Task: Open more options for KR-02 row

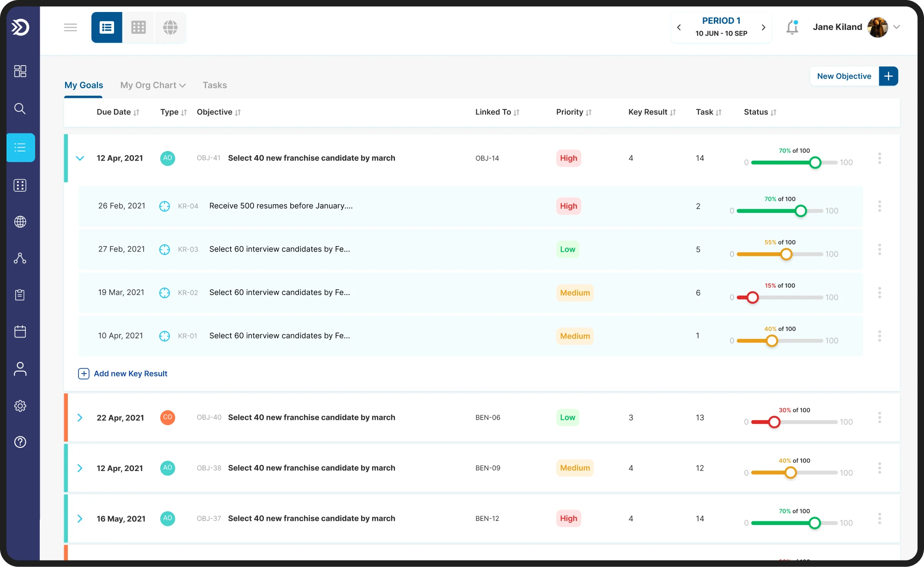Action: (880, 293)
